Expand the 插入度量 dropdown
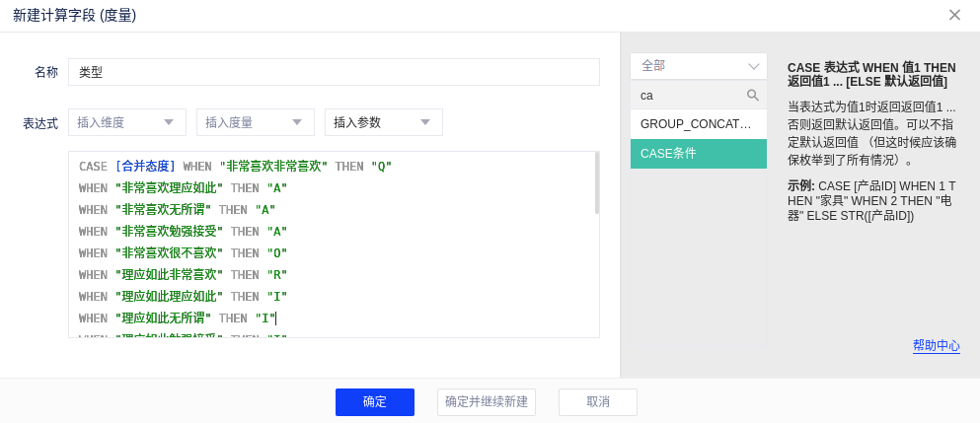The width and height of the screenshot is (980, 423). pos(255,122)
